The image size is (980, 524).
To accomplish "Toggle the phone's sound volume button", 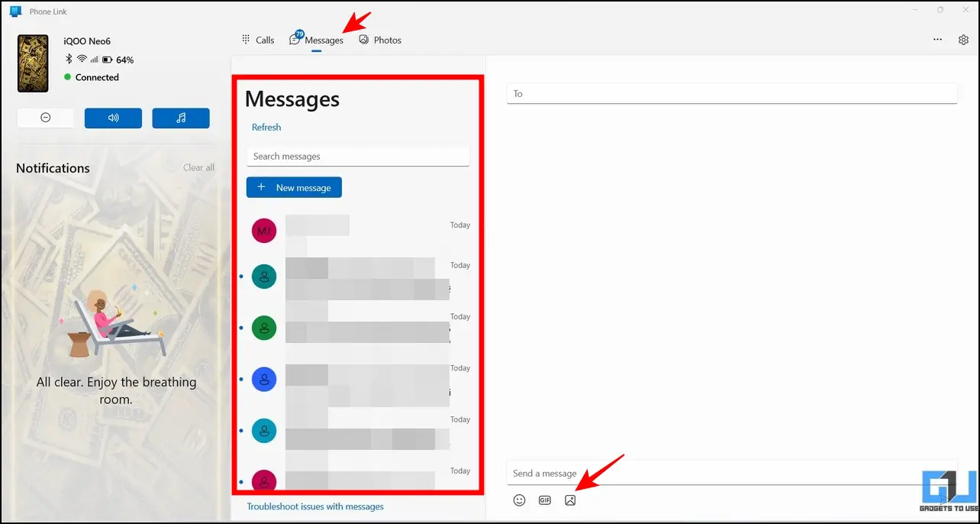I will click(113, 118).
